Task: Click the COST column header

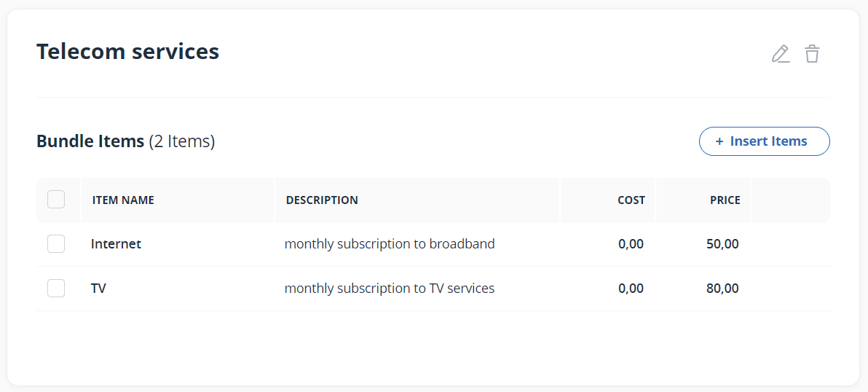Action: point(631,200)
